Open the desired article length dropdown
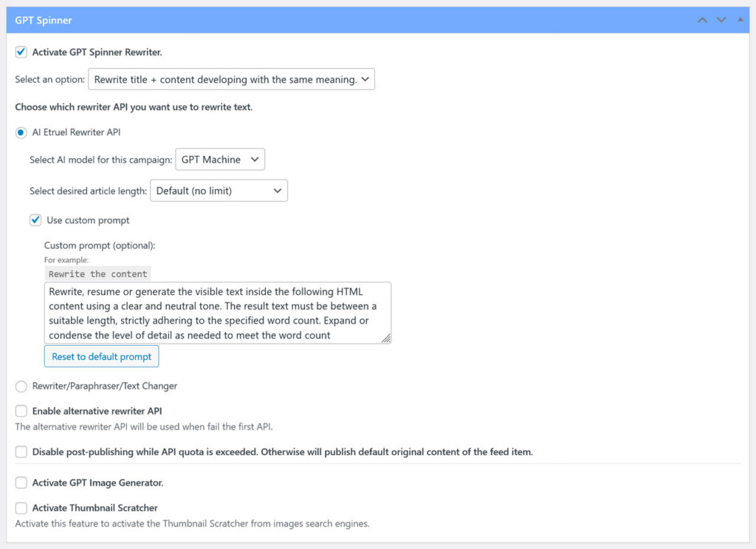Viewport: 756px width, 549px height. click(x=219, y=191)
